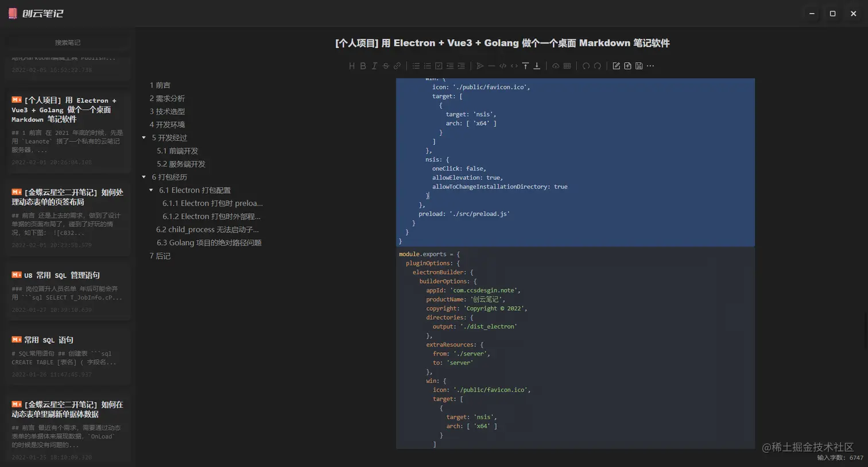Open '6.2 child_process 无法启动子...' section
Image resolution: width=868 pixels, height=467 pixels.
click(207, 230)
